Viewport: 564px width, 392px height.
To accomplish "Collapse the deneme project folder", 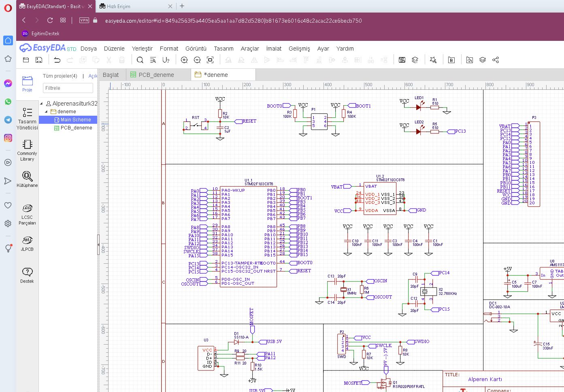I will coord(46,112).
